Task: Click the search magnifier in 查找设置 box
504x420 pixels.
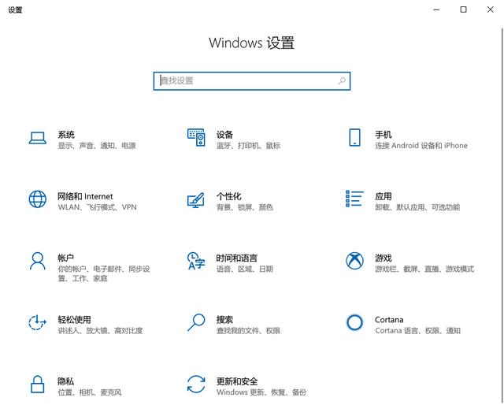Action: pos(342,80)
